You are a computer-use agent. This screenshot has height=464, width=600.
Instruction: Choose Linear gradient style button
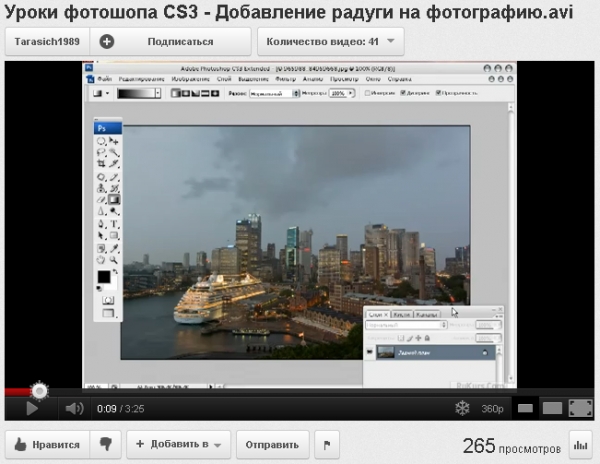[175, 93]
